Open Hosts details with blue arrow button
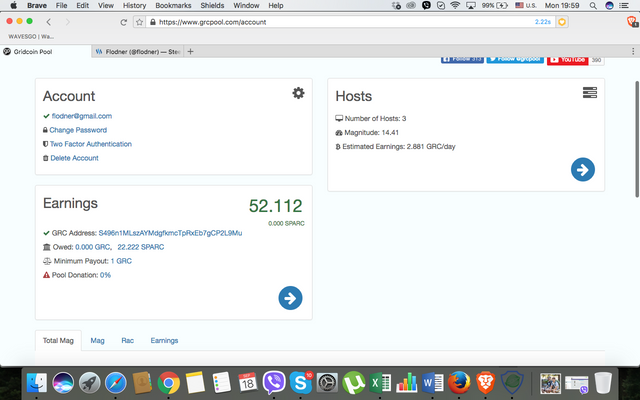Screen dimensions: 640x400 [582, 169]
